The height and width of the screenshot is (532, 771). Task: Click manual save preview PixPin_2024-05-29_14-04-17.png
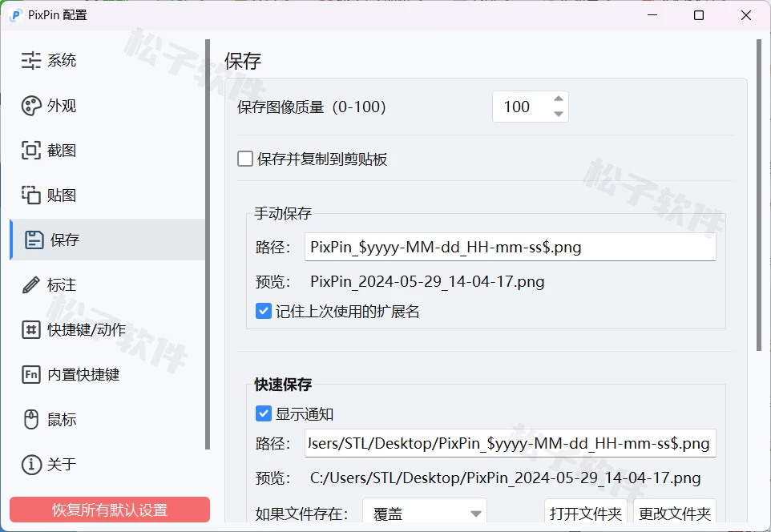coord(427,282)
